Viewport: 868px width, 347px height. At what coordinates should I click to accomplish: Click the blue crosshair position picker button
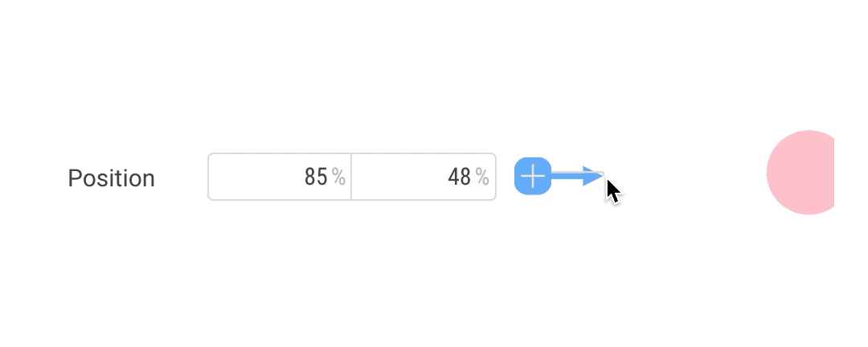tap(532, 176)
